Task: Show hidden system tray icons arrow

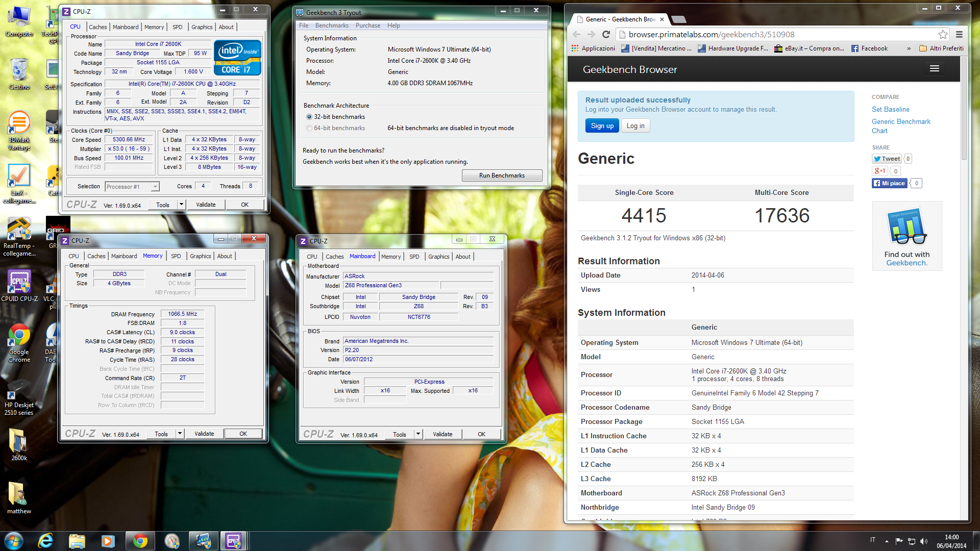Action: pyautogui.click(x=887, y=541)
